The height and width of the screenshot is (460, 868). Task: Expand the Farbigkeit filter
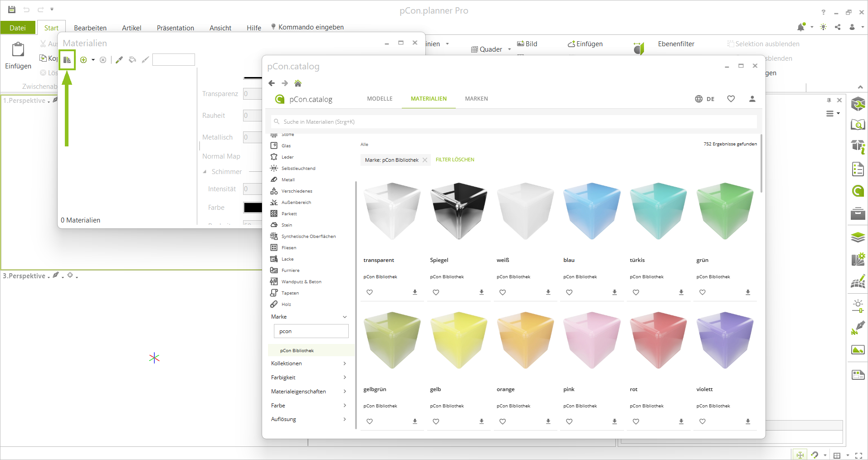click(345, 378)
